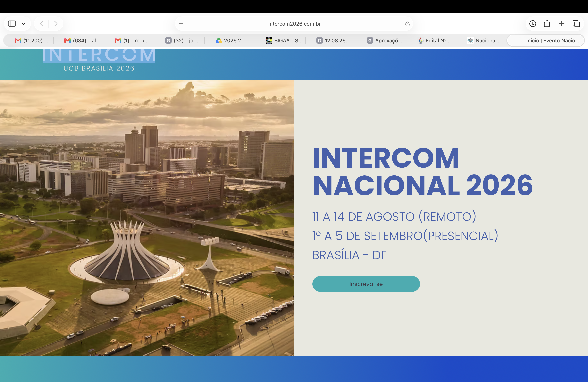
Task: Go back with the back arrow
Action: click(x=42, y=24)
